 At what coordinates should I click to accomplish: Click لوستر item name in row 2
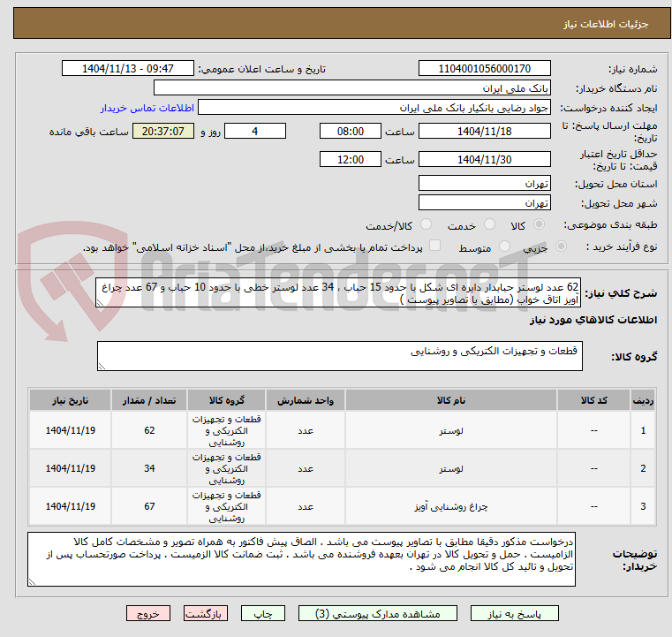(x=451, y=469)
